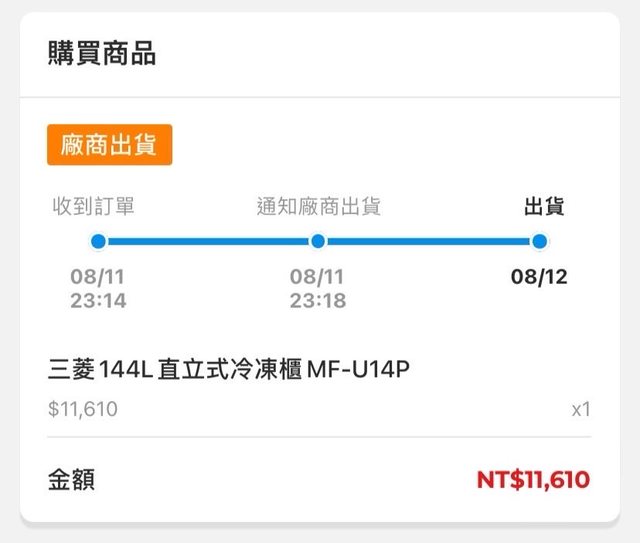Click the 23:14 order received time

(x=98, y=300)
